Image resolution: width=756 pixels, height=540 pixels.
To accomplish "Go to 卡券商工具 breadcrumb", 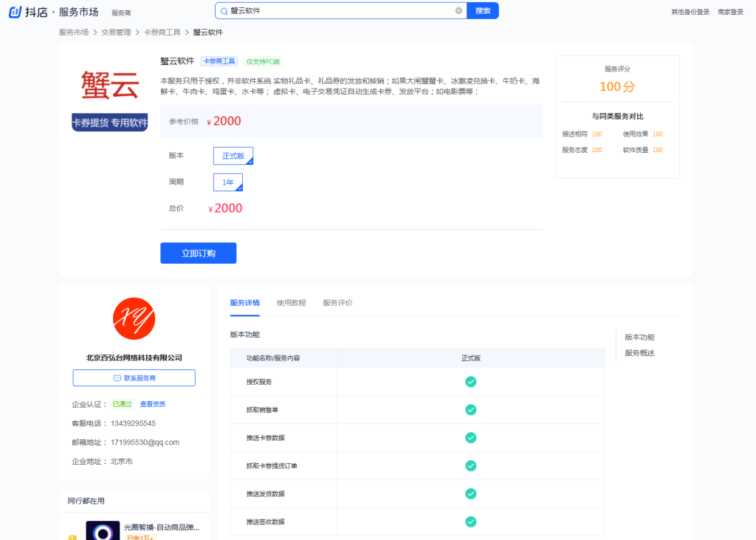I will pyautogui.click(x=162, y=33).
